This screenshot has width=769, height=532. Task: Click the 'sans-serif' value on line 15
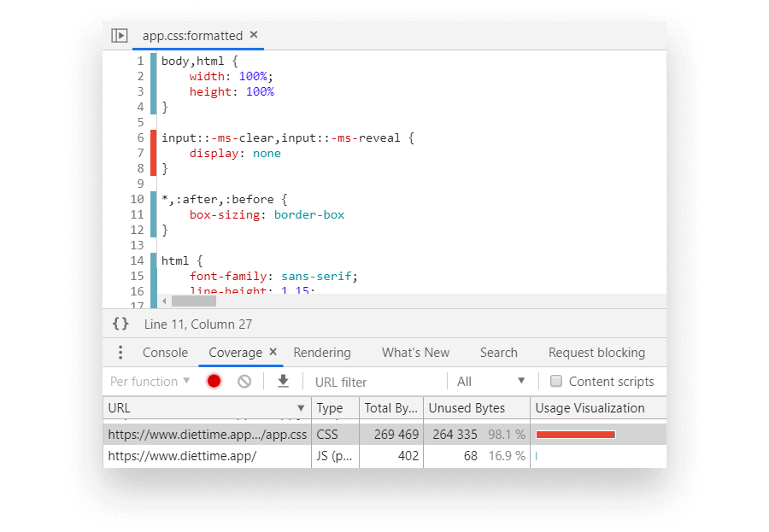tap(316, 276)
